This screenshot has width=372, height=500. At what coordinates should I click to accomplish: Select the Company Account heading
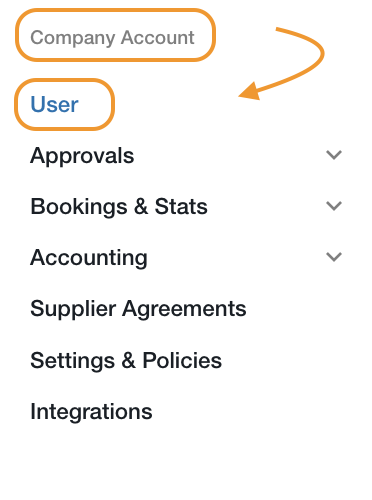pos(112,38)
